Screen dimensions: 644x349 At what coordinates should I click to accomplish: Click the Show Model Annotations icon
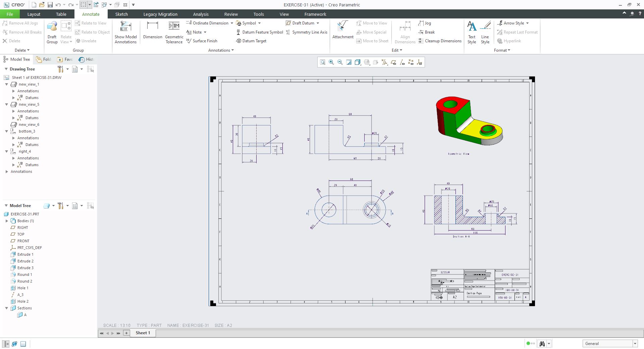pyautogui.click(x=125, y=32)
